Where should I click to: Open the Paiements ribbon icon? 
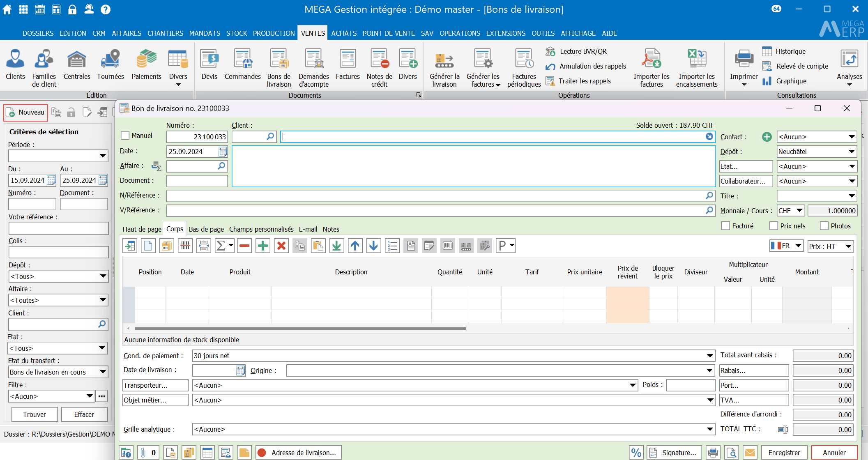(x=146, y=64)
